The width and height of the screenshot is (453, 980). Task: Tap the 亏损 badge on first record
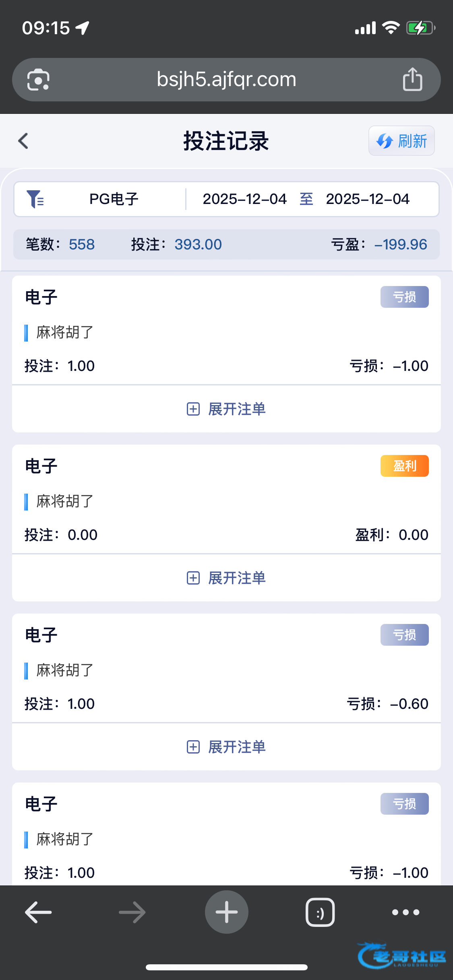[404, 297]
